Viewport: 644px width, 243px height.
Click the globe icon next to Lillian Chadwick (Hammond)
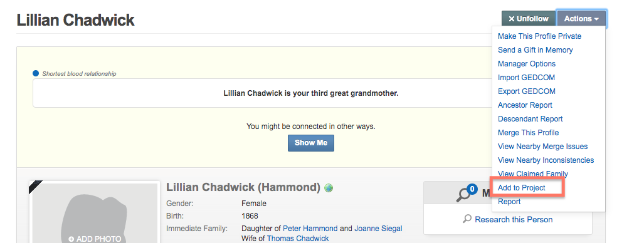[329, 188]
